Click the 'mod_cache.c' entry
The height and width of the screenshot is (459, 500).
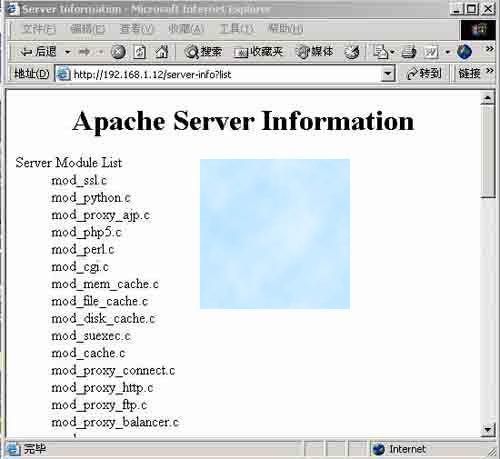(x=88, y=353)
